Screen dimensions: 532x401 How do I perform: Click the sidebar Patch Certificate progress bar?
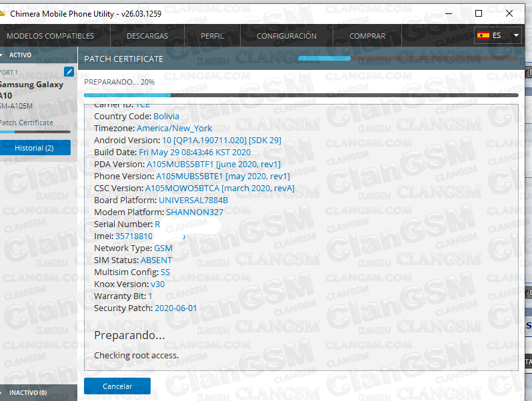[x=35, y=131]
